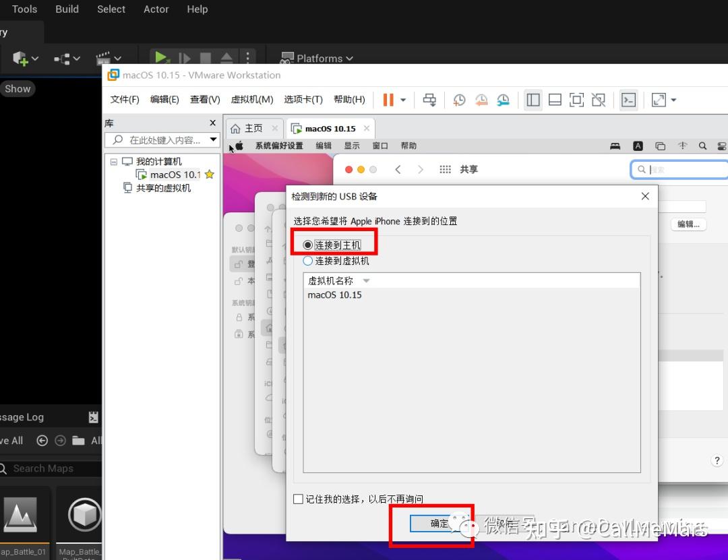Open macOS 显示 menu

351,146
